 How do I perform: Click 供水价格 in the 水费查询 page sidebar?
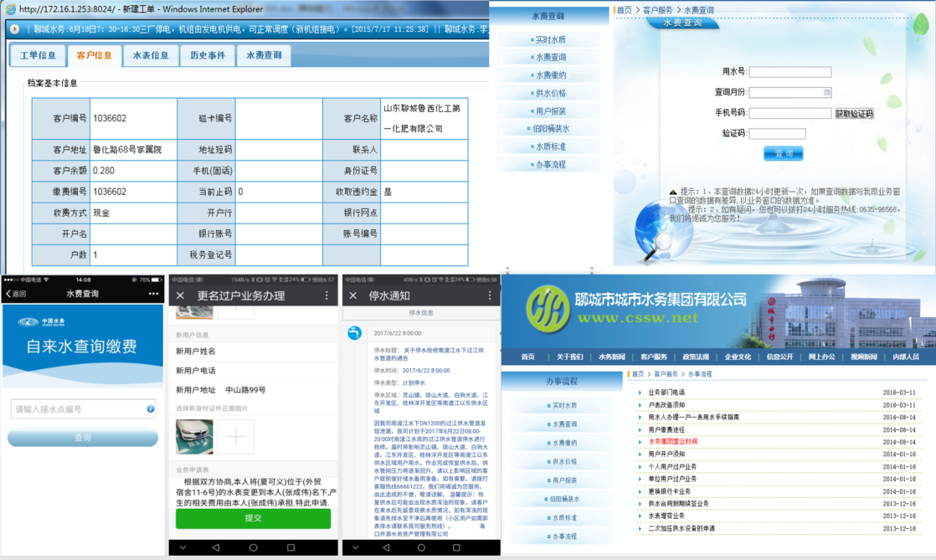(x=548, y=93)
